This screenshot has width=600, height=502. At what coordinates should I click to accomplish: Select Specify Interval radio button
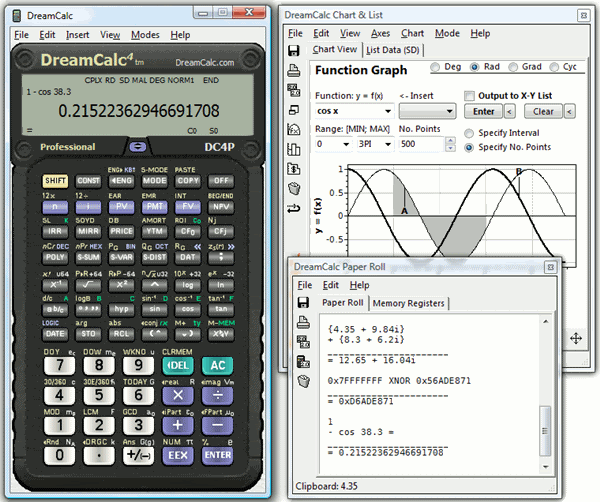point(469,133)
